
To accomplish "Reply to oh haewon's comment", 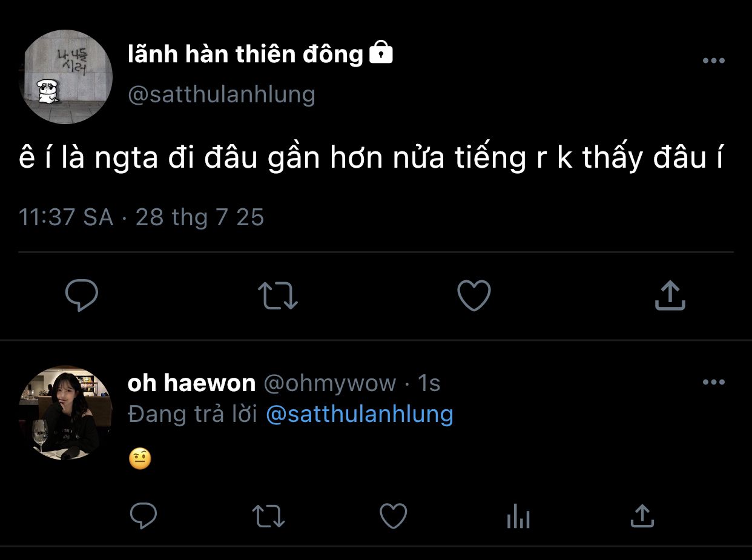I will pyautogui.click(x=143, y=516).
